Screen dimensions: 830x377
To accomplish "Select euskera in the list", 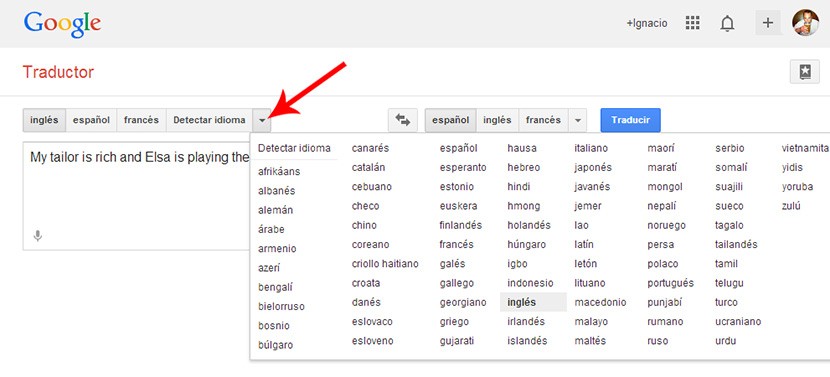I will tap(458, 206).
